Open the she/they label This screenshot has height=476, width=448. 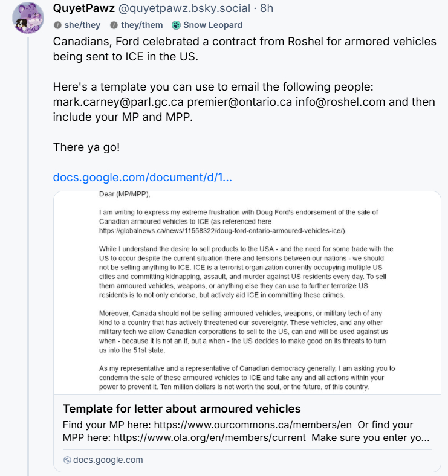pyautogui.click(x=82, y=25)
